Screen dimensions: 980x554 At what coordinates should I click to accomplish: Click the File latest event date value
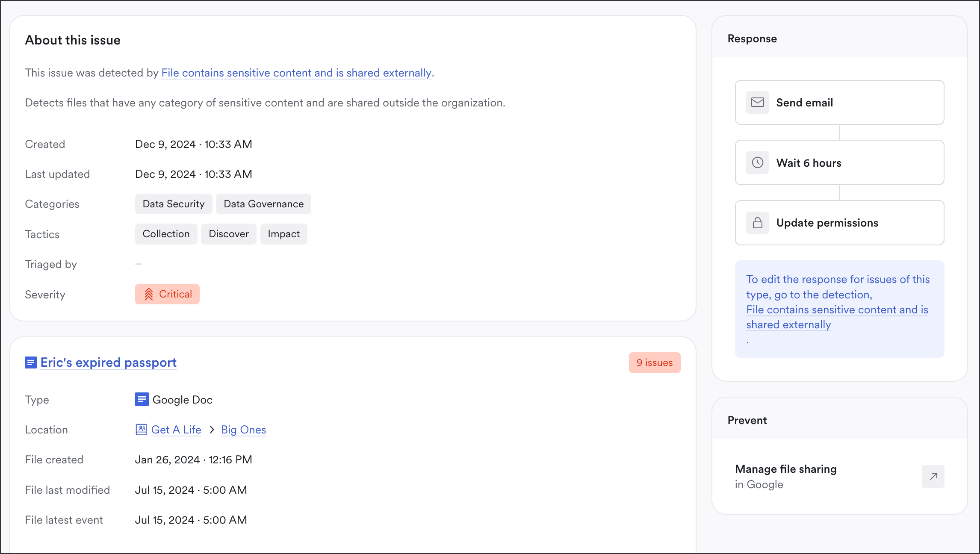pos(191,520)
